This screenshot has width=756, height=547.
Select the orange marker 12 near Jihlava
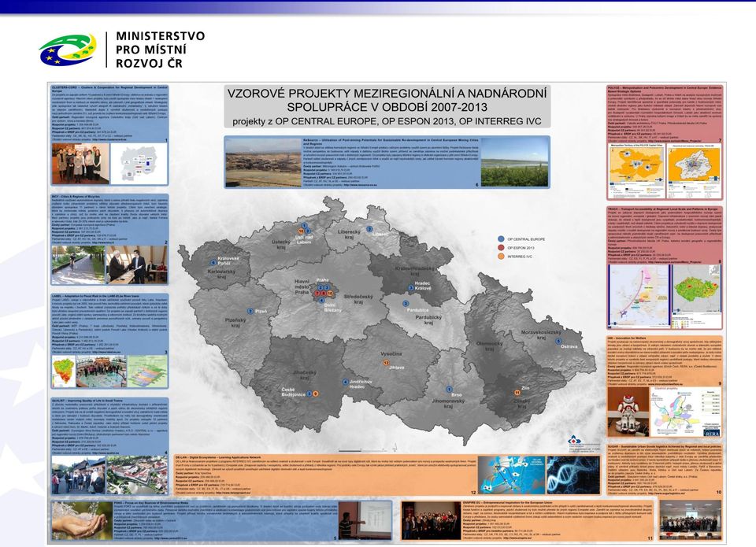click(x=386, y=362)
